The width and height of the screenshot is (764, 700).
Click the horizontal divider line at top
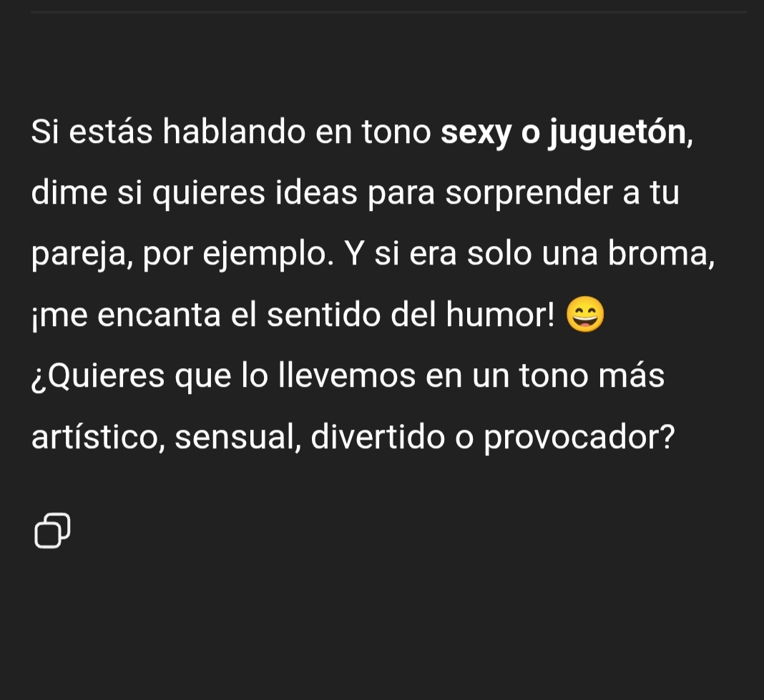pyautogui.click(x=388, y=12)
